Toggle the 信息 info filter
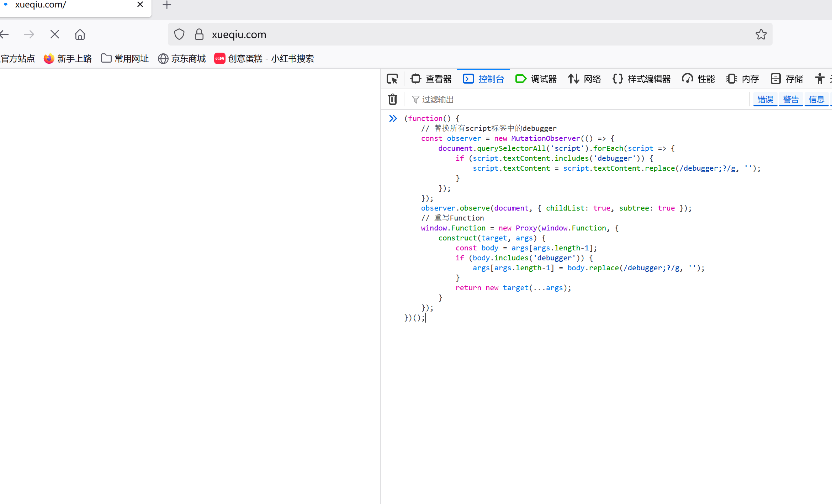Viewport: 832px width, 504px height. pos(816,99)
